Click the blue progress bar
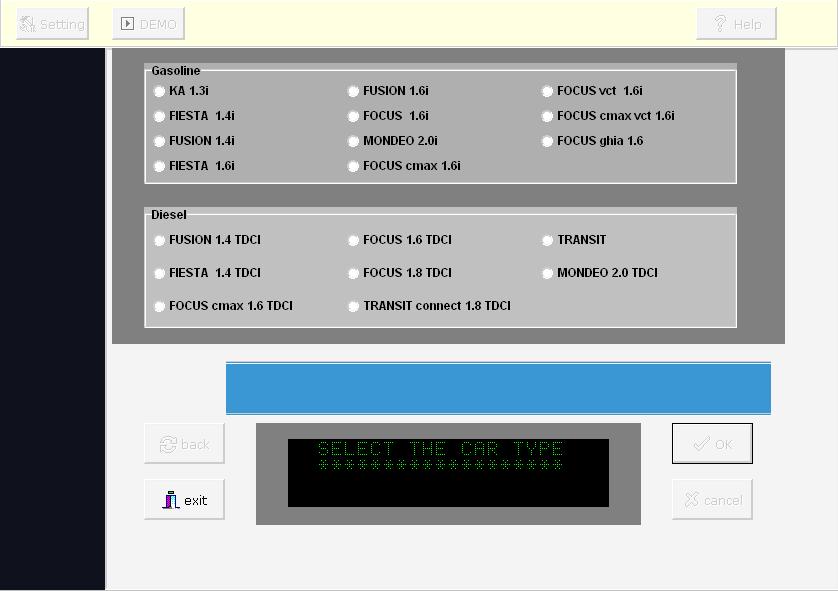The image size is (838, 591). [x=498, y=388]
